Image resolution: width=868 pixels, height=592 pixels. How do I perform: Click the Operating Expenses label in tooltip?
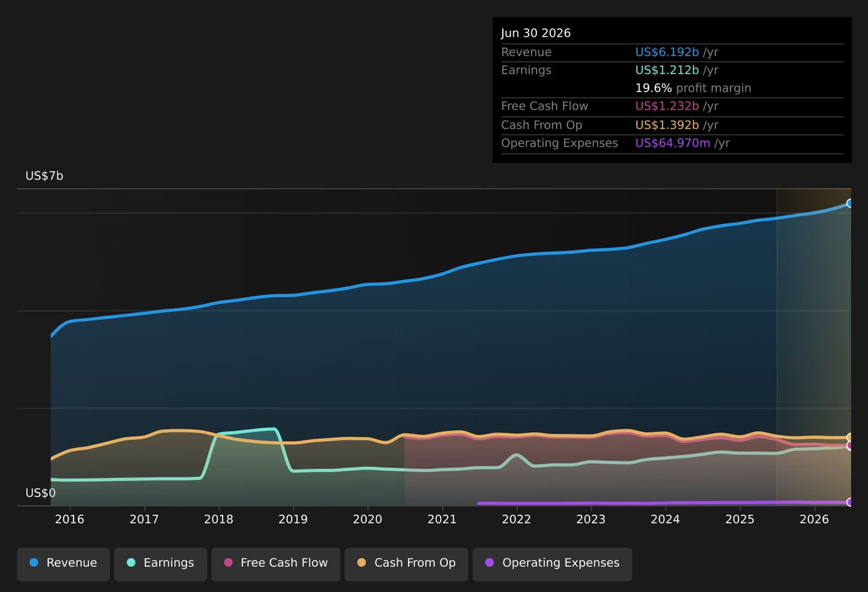coord(559,143)
